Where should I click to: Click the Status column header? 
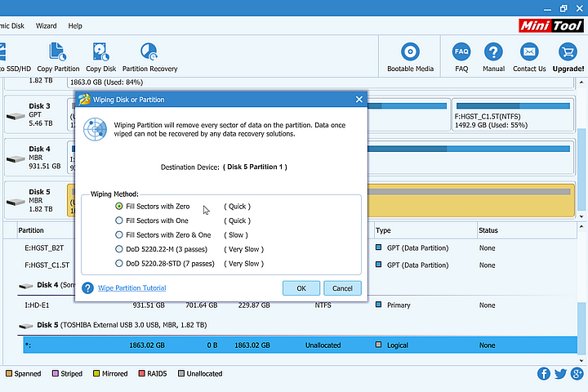[488, 230]
